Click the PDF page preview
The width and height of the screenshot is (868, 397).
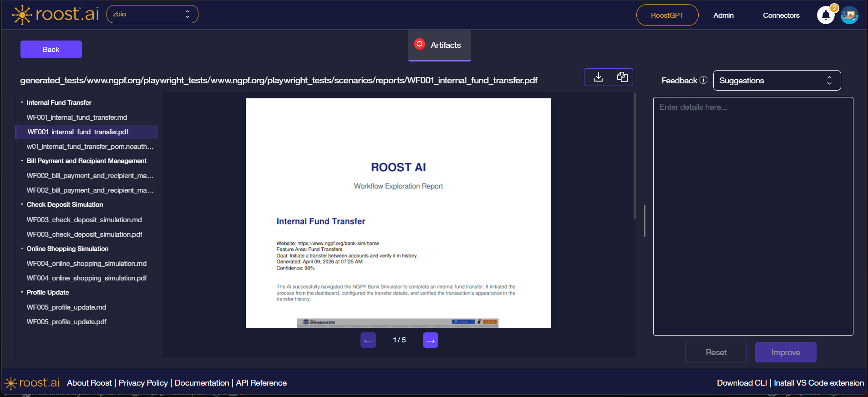[x=398, y=213]
